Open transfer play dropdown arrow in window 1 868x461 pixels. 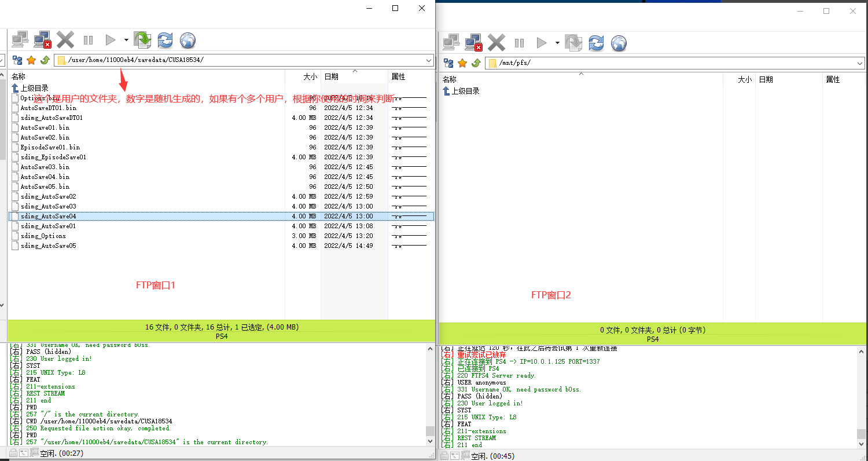tap(126, 40)
